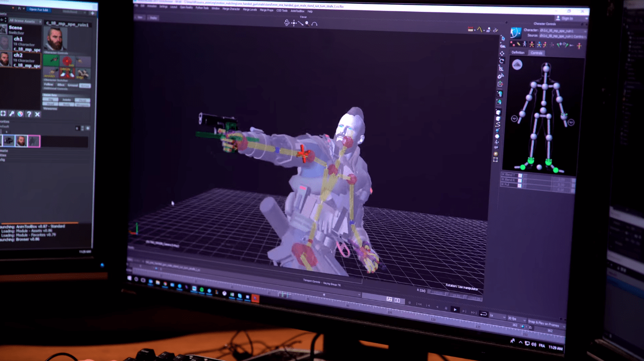644x361 pixels.
Task: Click the question mark help icon
Action: coord(29,114)
